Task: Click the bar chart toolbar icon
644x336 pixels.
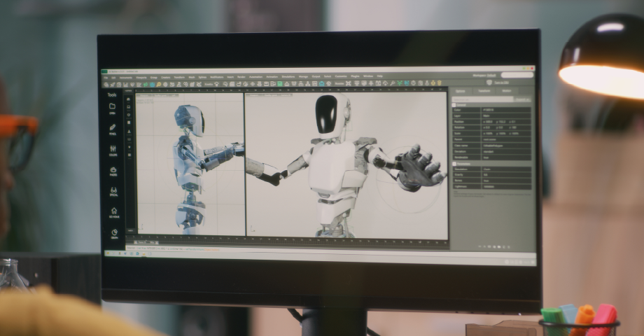Action: tap(126, 84)
